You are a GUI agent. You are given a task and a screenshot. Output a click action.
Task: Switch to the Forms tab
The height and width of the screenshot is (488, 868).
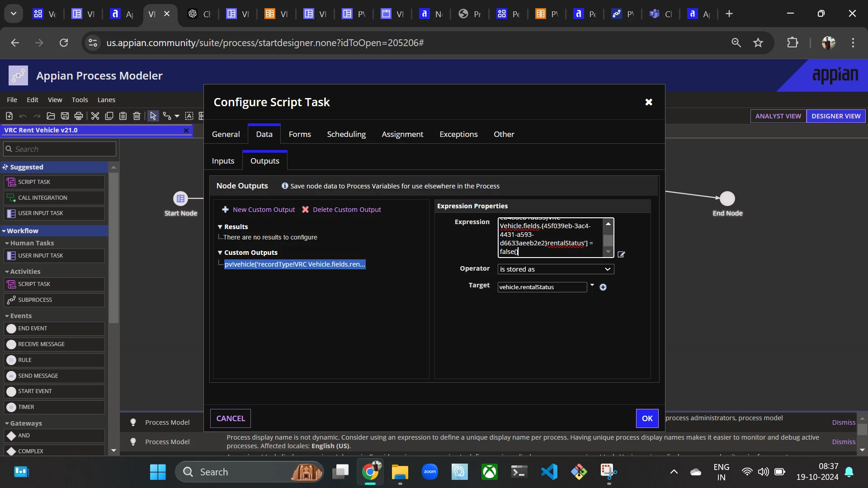(x=300, y=134)
